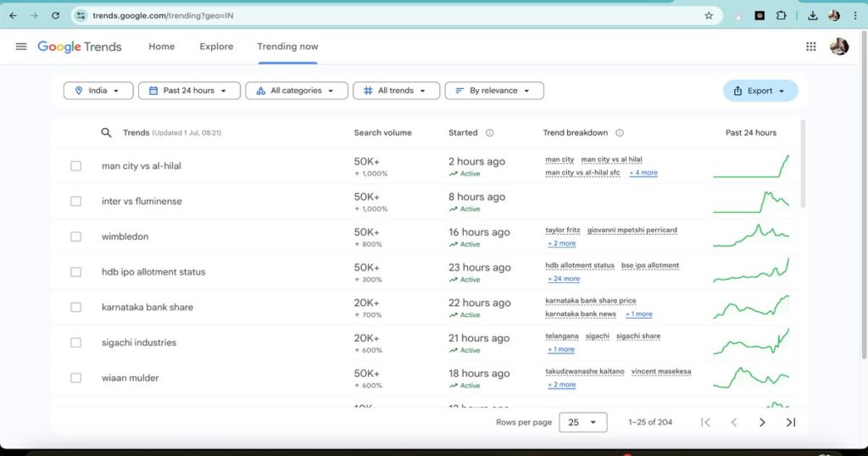This screenshot has width=868, height=456.
Task: Open the Chrome three-dot menu
Action: point(856,15)
